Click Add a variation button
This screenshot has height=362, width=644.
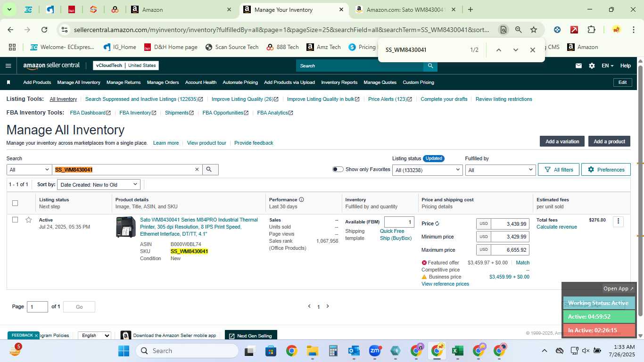click(x=562, y=141)
